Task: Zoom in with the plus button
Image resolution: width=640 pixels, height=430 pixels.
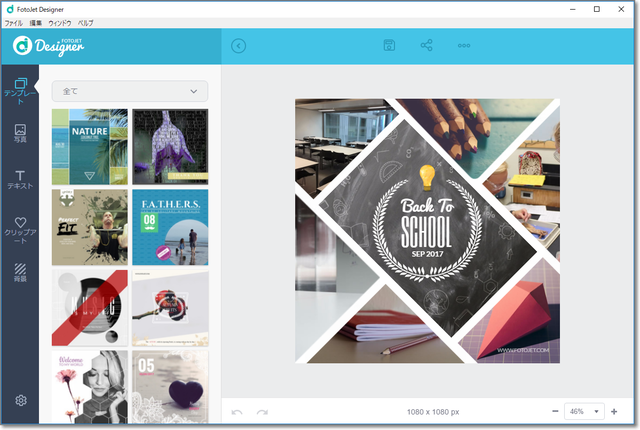Action: click(613, 412)
